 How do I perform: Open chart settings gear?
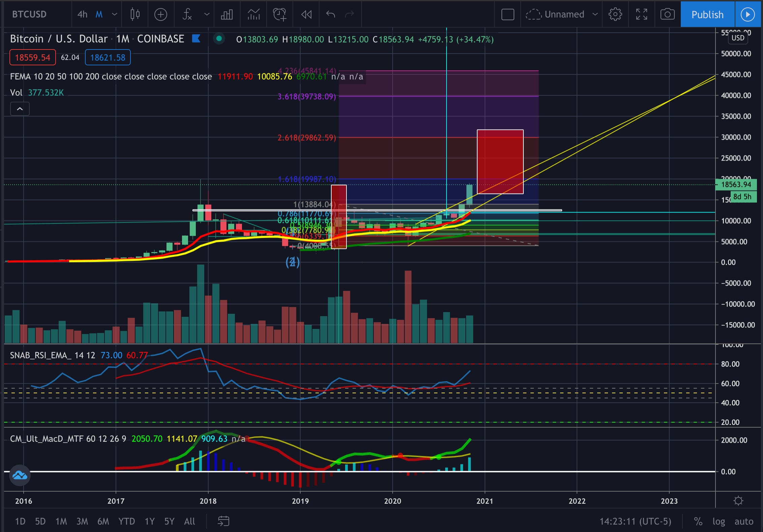coord(615,14)
